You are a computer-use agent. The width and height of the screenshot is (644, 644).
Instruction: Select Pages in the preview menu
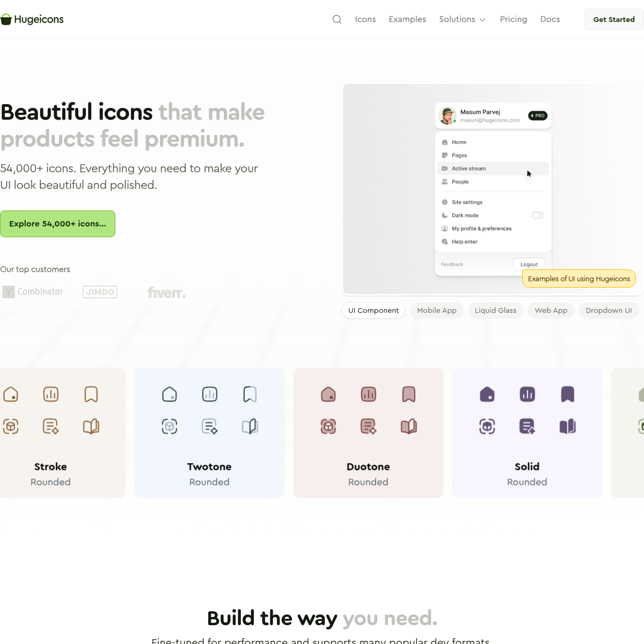click(493, 155)
